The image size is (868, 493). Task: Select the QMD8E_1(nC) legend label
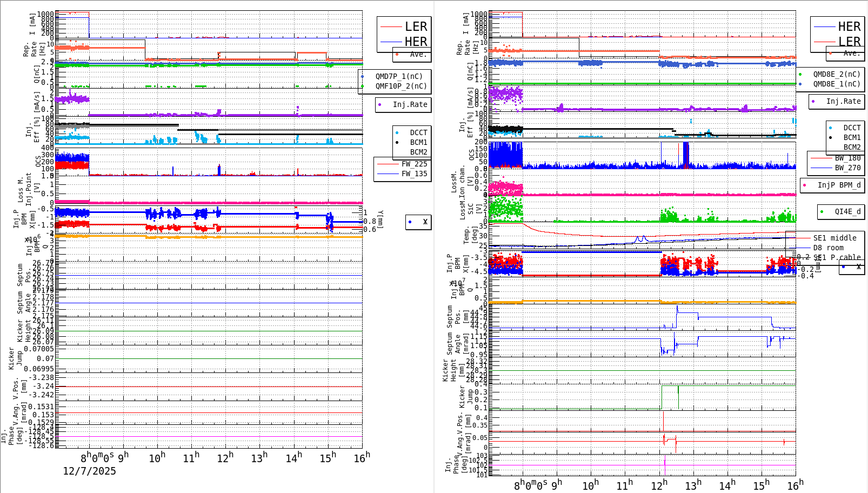(x=837, y=84)
